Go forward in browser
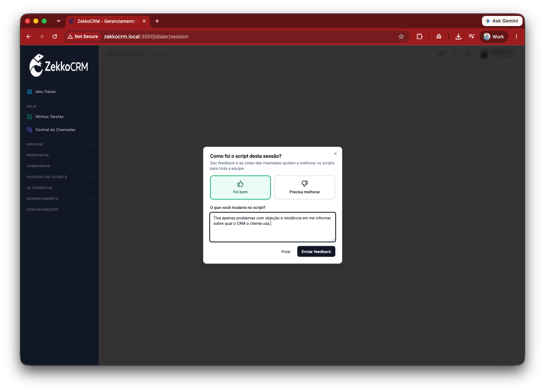Screen dimensions: 545x392 (42, 37)
